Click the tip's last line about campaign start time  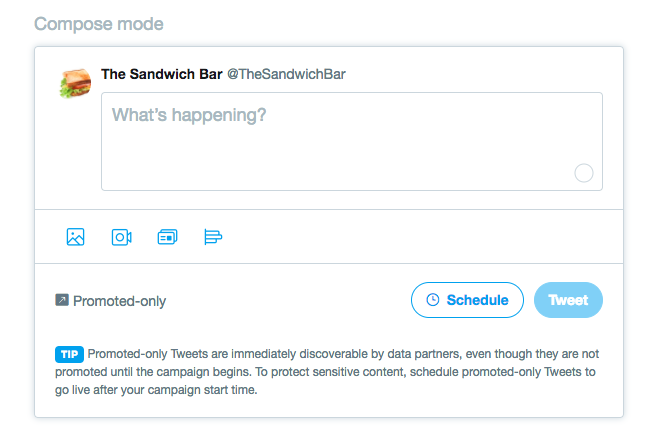[x=157, y=390]
